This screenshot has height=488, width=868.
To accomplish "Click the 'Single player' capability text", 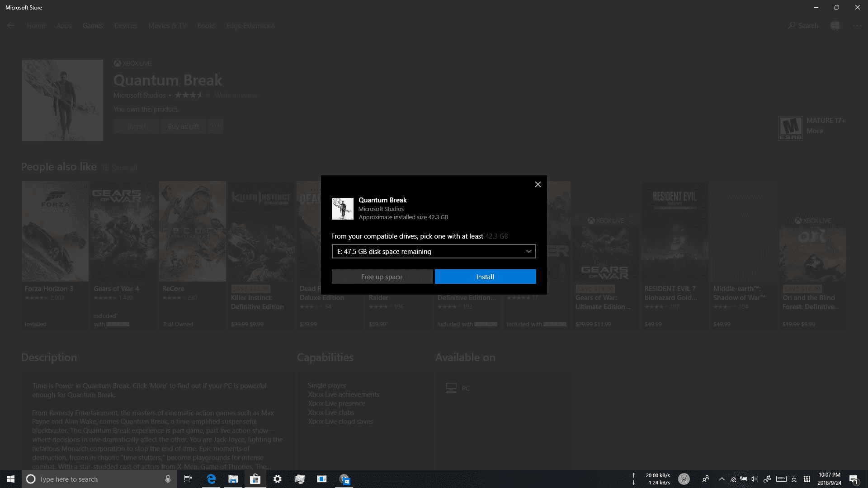I will pos(327,385).
